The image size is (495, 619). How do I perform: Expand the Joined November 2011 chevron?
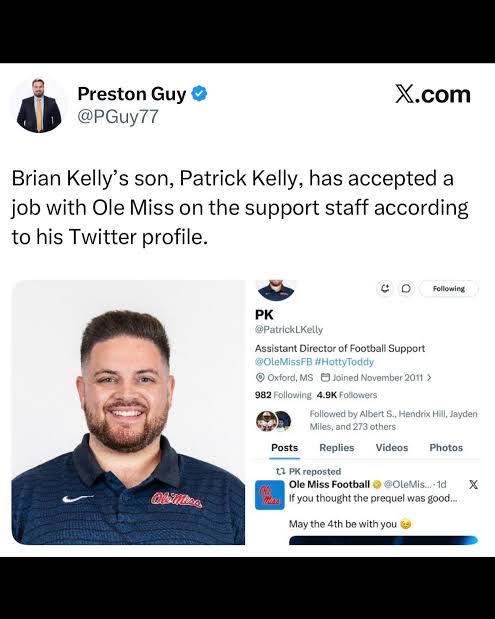point(429,378)
